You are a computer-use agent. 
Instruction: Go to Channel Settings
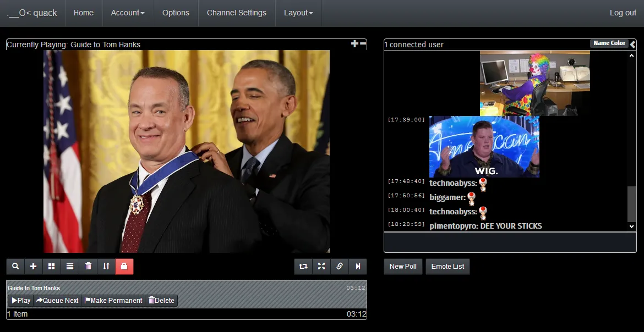click(236, 13)
